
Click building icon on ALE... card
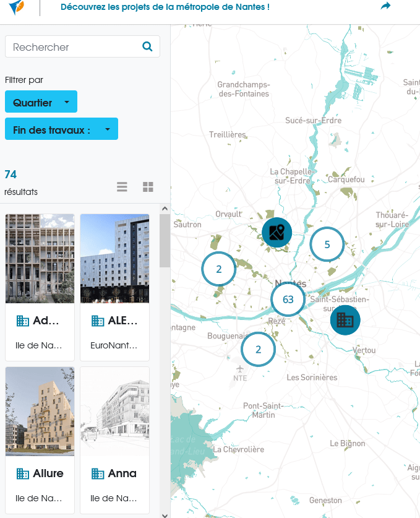(x=98, y=321)
